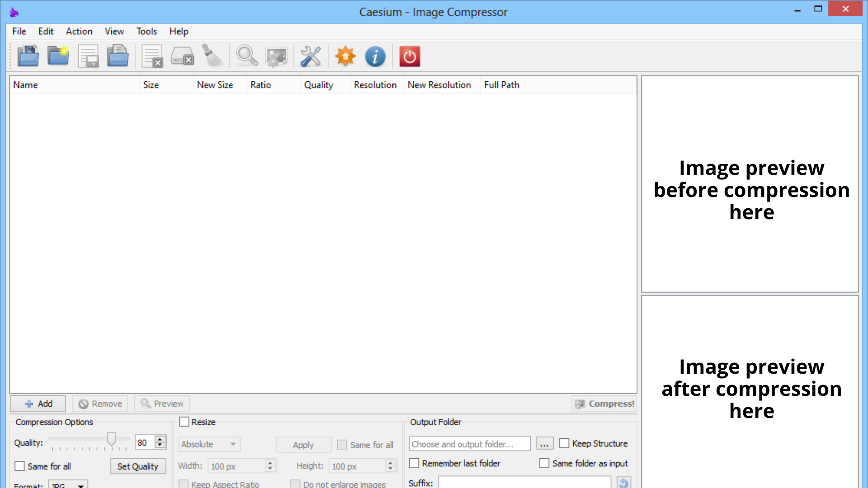Image resolution: width=868 pixels, height=488 pixels.
Task: Open Settings via wrench-screwdriver icon
Action: point(311,56)
